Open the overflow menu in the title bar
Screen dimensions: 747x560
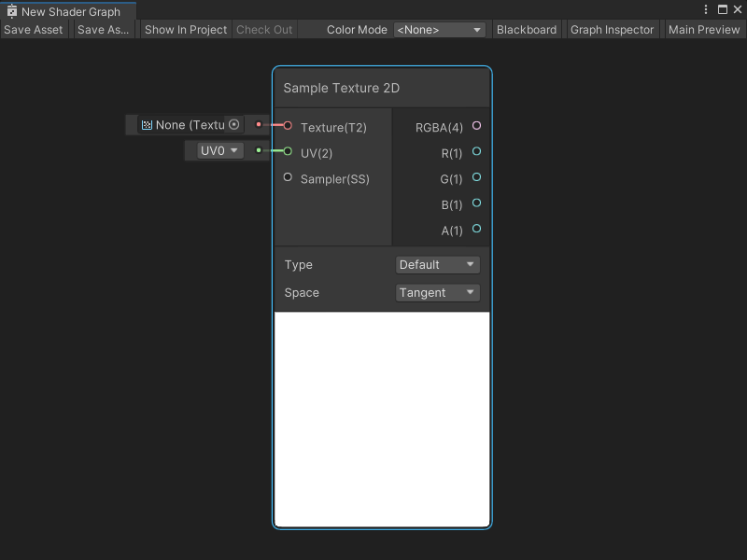pyautogui.click(x=707, y=8)
